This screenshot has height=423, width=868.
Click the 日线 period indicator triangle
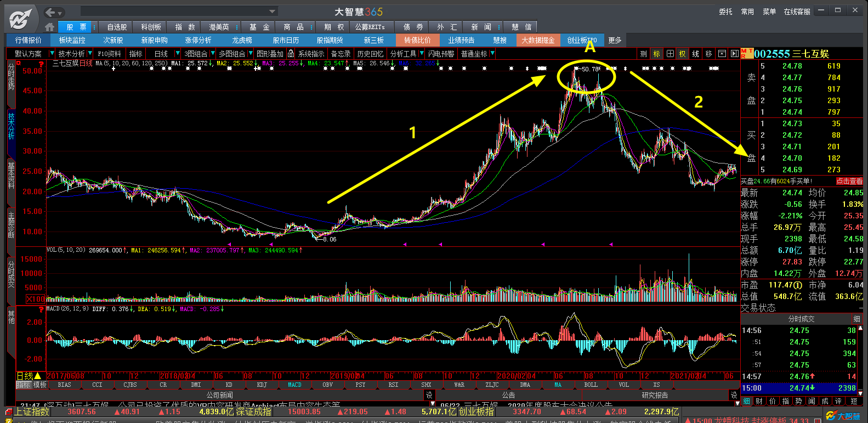click(38, 376)
